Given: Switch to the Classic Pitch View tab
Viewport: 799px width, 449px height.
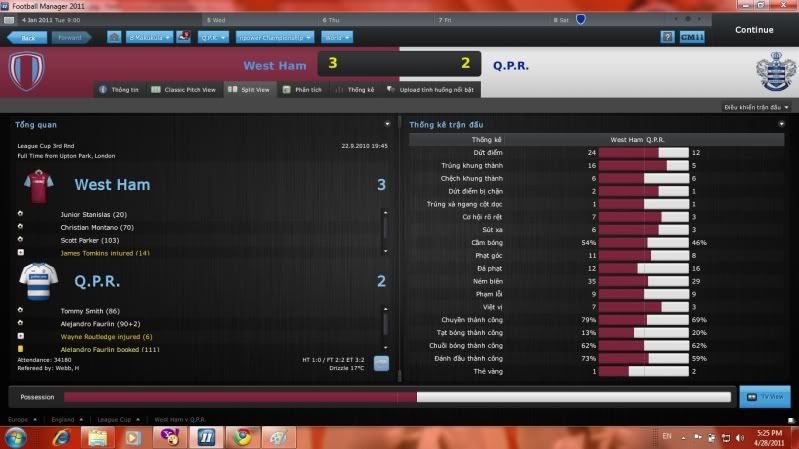Looking at the screenshot, I should [x=184, y=90].
